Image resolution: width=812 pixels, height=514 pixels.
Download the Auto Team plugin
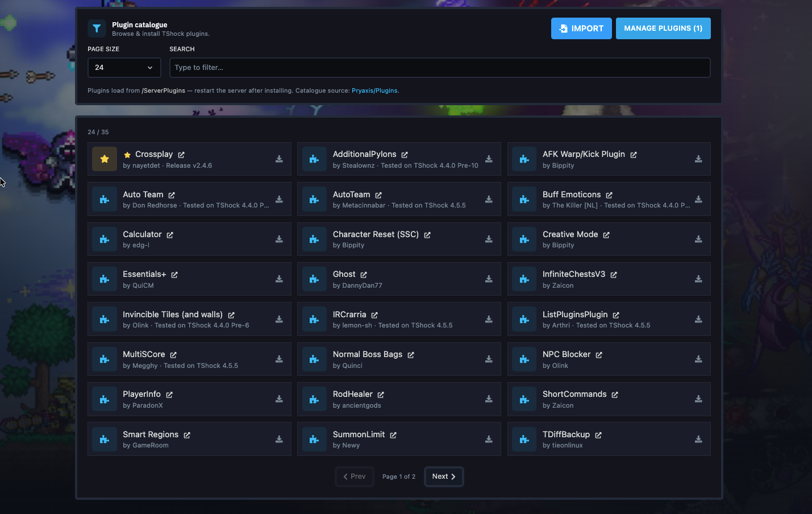pyautogui.click(x=279, y=200)
